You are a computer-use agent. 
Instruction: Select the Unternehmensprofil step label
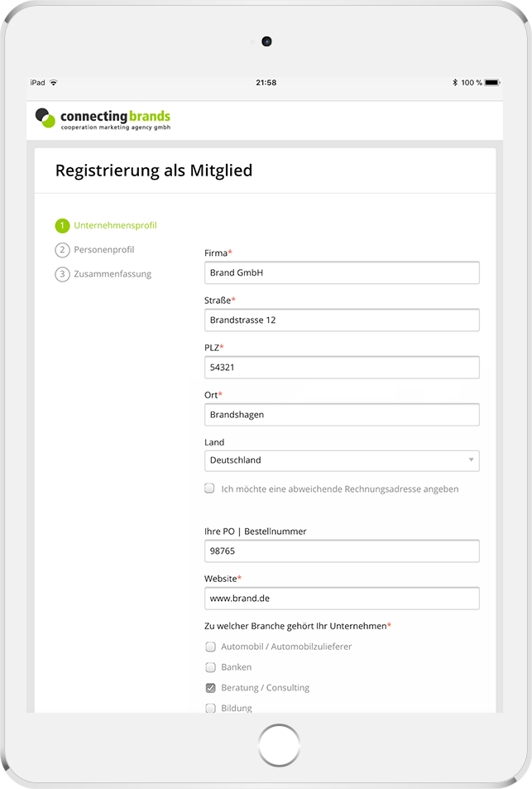click(x=115, y=225)
